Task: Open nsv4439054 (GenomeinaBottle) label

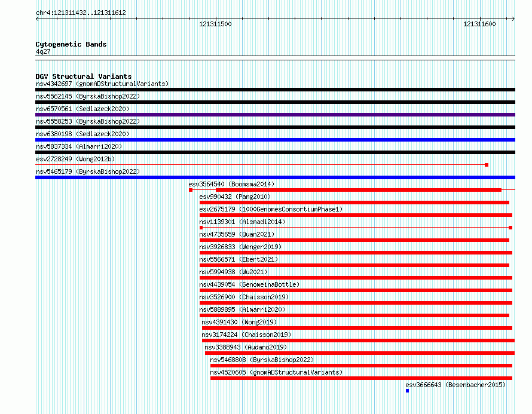Action: pyautogui.click(x=249, y=284)
